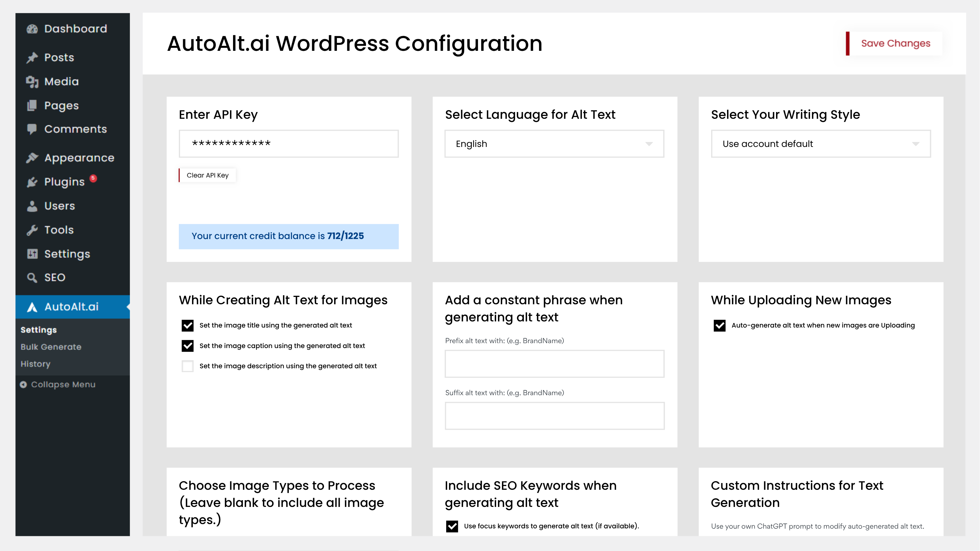This screenshot has width=980, height=551.
Task: Open the English language dropdown
Action: pyautogui.click(x=554, y=144)
